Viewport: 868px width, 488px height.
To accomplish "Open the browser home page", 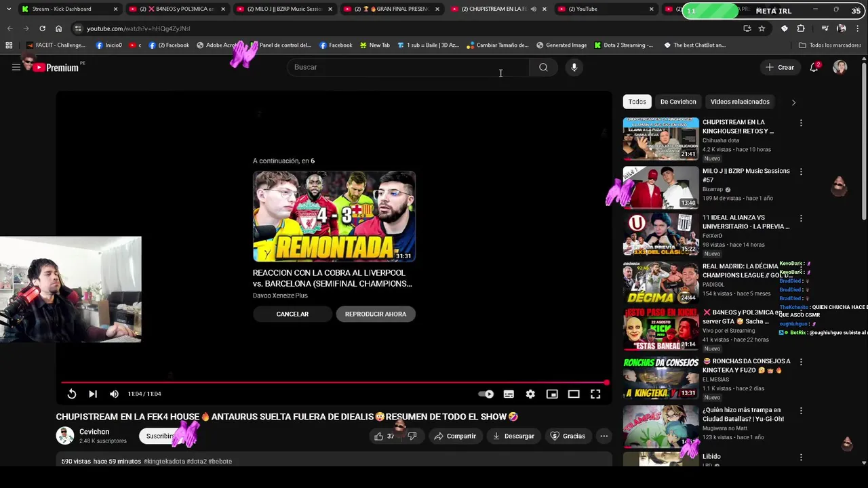I will coord(58,28).
